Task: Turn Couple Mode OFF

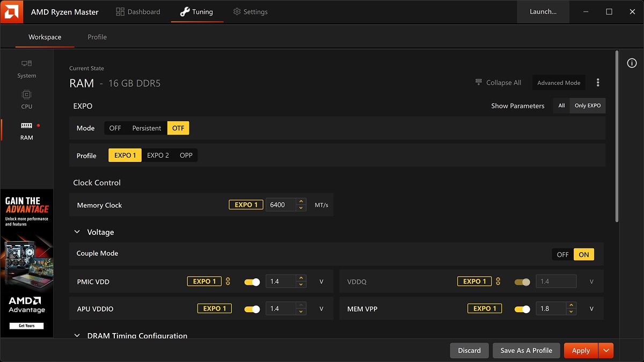Action: 562,255
